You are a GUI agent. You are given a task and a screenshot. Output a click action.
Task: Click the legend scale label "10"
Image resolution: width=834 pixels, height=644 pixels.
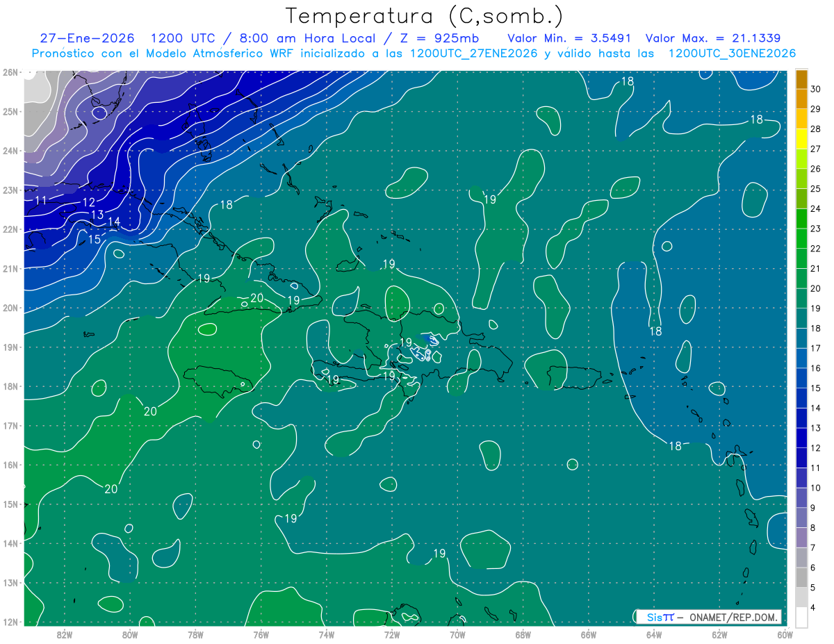tap(815, 488)
